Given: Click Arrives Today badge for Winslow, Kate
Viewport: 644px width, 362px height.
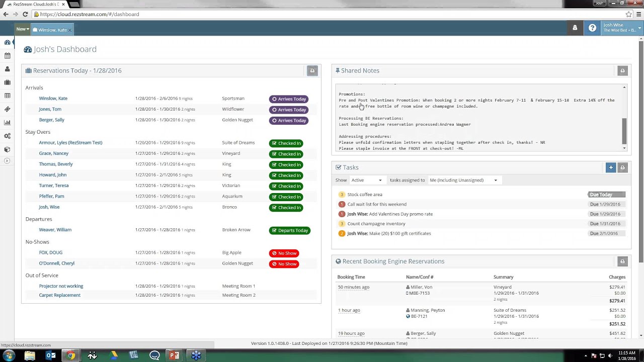Looking at the screenshot, I should pos(289,99).
